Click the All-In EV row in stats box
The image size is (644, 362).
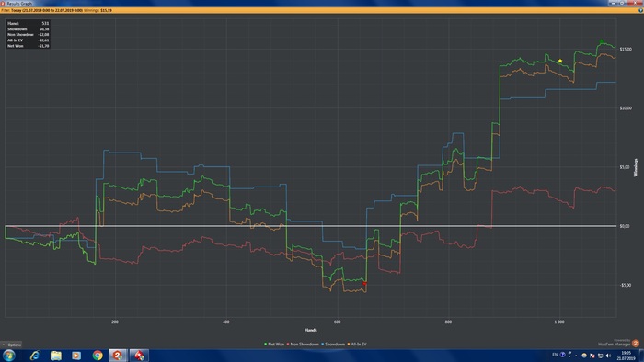[28, 40]
